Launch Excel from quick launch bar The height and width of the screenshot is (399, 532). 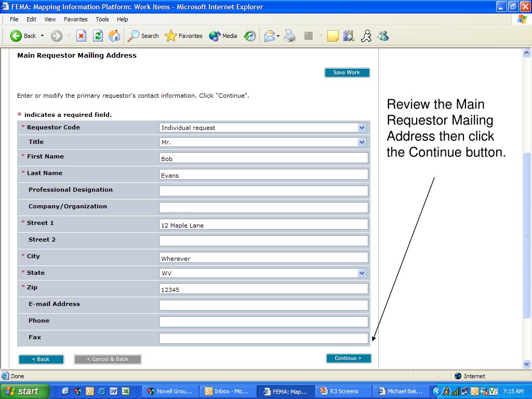[126, 391]
